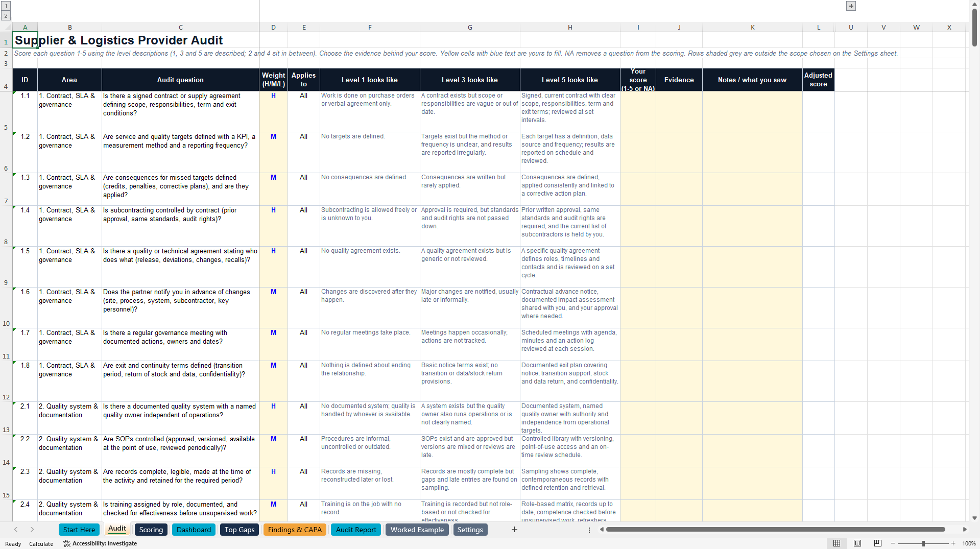Open the Worked Example sheet
The image size is (980, 549).
tap(417, 530)
